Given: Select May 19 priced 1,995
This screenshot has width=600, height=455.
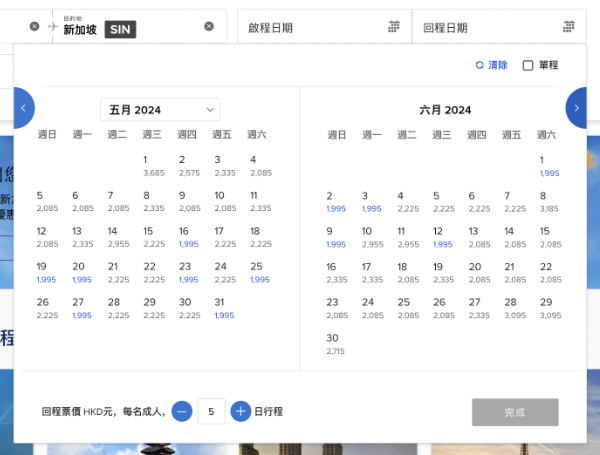Looking at the screenshot, I should tap(46, 273).
